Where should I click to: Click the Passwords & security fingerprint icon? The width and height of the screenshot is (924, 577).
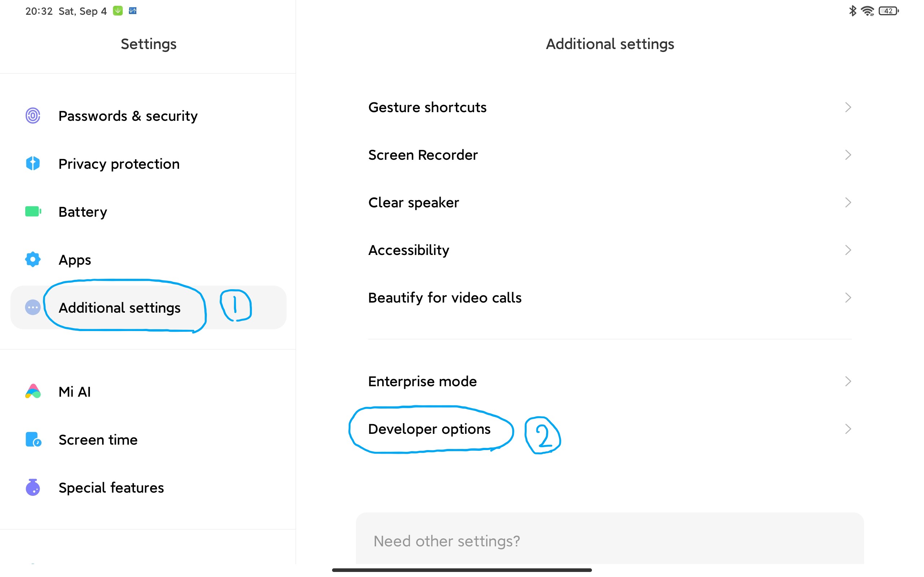[33, 116]
